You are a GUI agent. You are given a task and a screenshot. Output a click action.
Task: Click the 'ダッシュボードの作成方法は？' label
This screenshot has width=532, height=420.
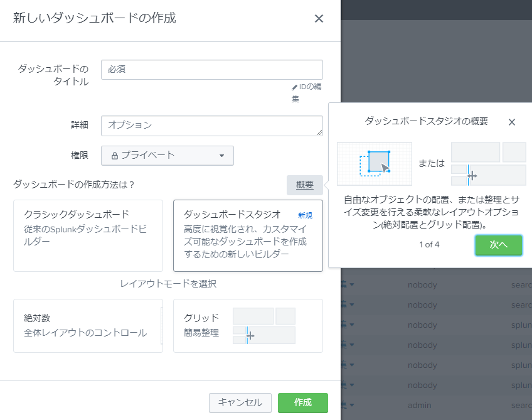(x=73, y=185)
